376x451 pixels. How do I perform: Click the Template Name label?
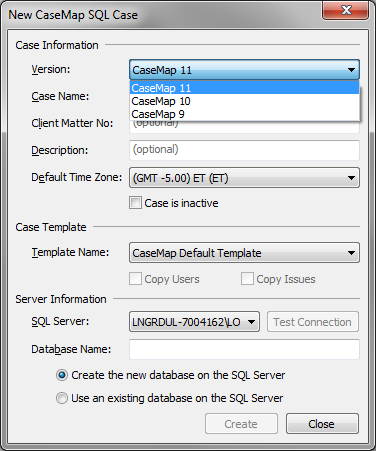tap(70, 252)
